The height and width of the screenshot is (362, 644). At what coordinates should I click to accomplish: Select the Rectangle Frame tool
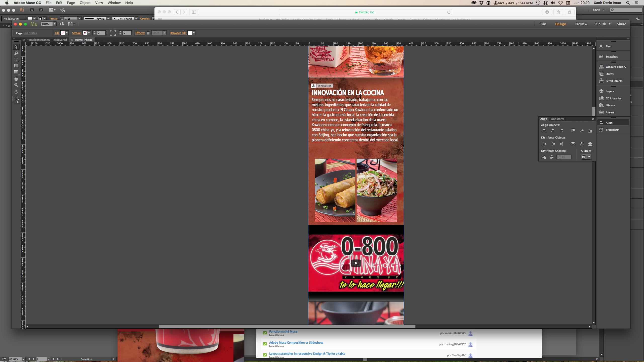point(16,72)
